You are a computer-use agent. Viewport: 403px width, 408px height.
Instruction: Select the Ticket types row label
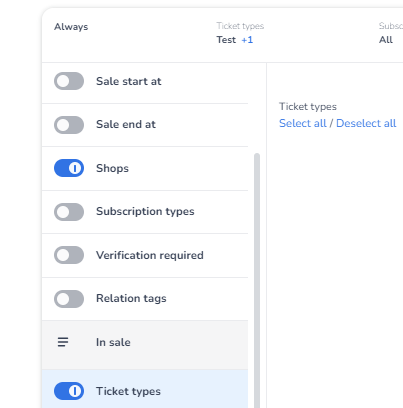128,391
